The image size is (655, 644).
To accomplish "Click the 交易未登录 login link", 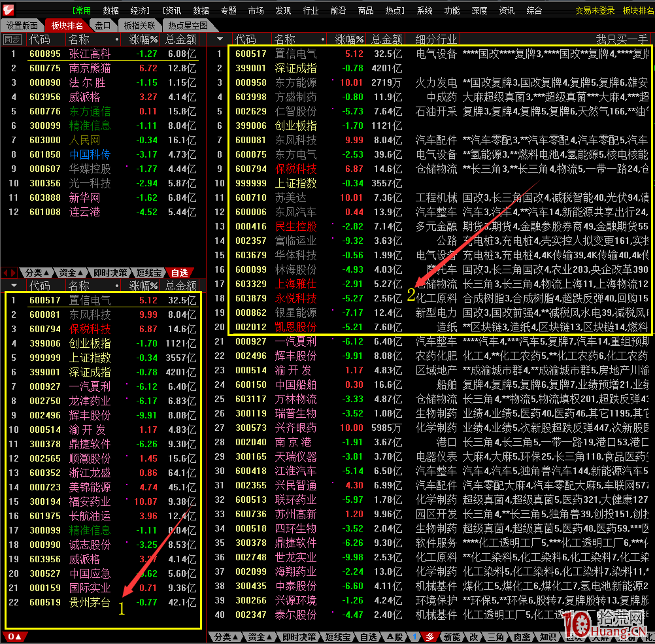I will tap(595, 10).
